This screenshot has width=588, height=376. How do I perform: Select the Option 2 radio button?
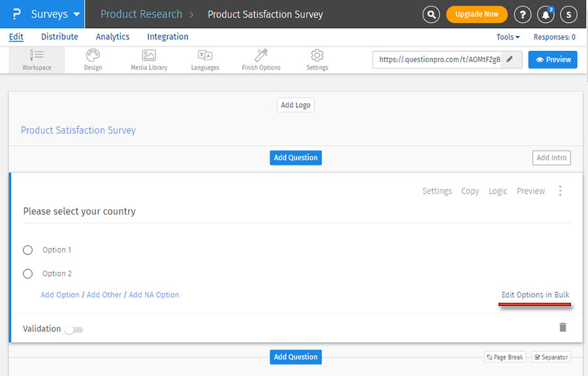[x=27, y=273]
